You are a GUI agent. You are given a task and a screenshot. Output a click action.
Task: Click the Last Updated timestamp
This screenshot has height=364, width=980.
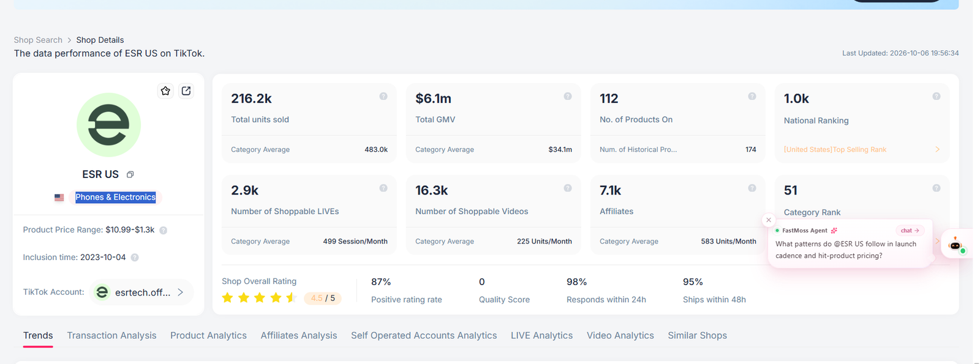pos(900,53)
